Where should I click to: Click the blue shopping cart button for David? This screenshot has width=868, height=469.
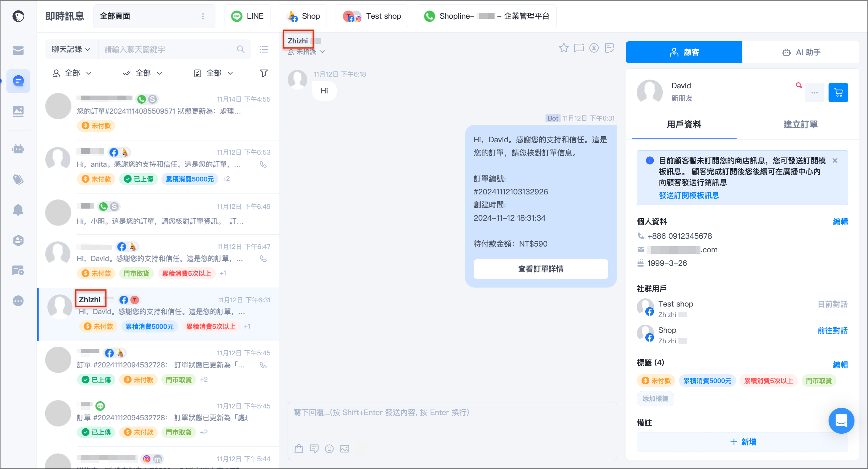(x=838, y=92)
